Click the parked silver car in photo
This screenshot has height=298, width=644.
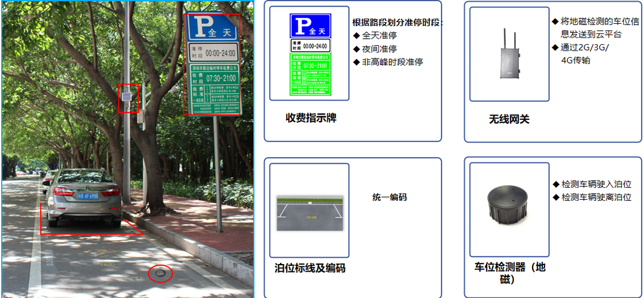coord(83,197)
